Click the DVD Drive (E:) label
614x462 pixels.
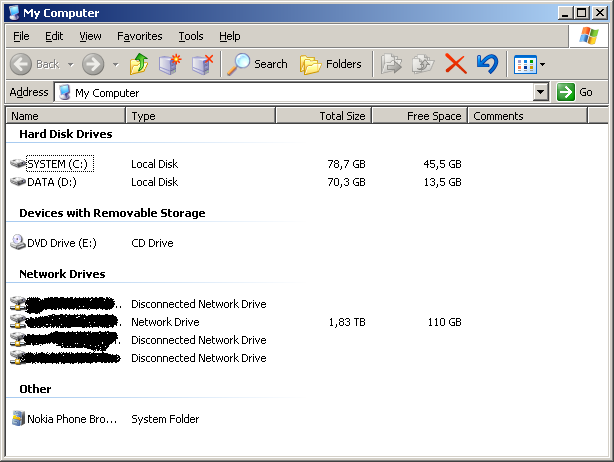pos(61,243)
